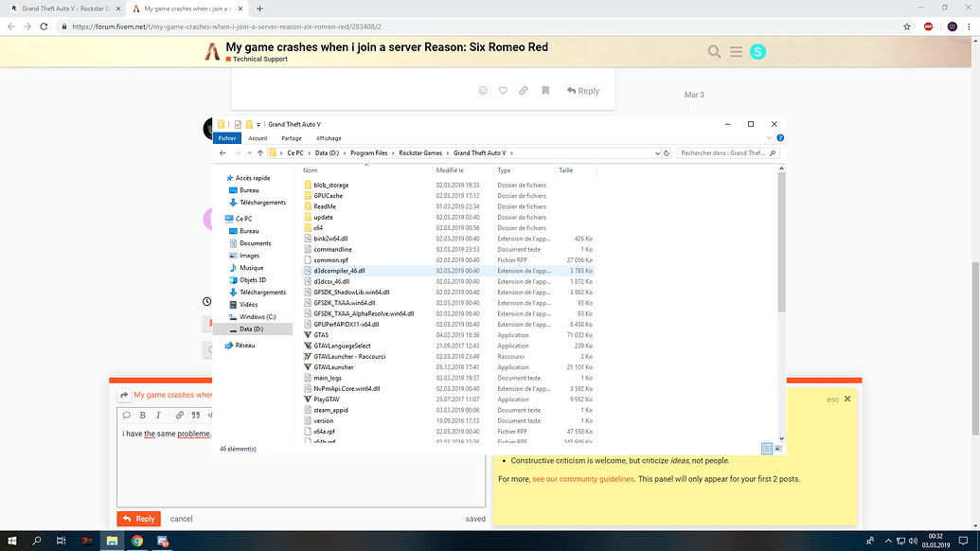Expand chevron after Rockstar Games breadcrumb
The image size is (980, 551).
pos(448,153)
